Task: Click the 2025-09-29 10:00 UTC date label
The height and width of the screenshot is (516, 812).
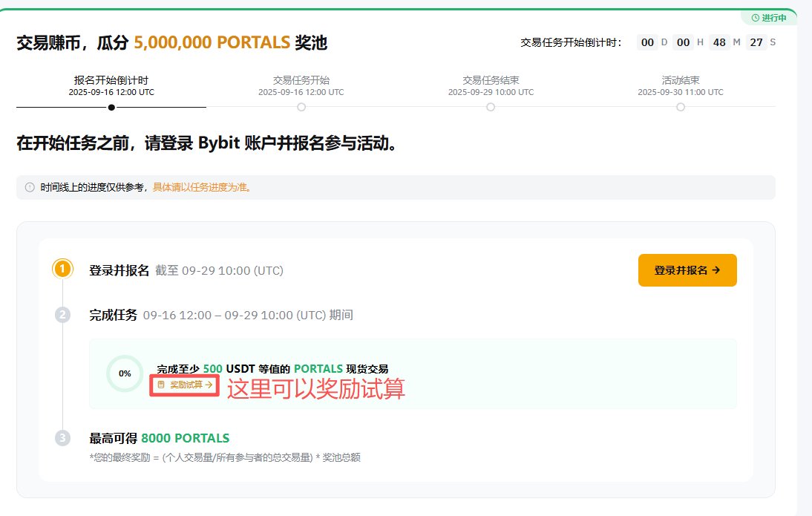Action: [x=491, y=92]
